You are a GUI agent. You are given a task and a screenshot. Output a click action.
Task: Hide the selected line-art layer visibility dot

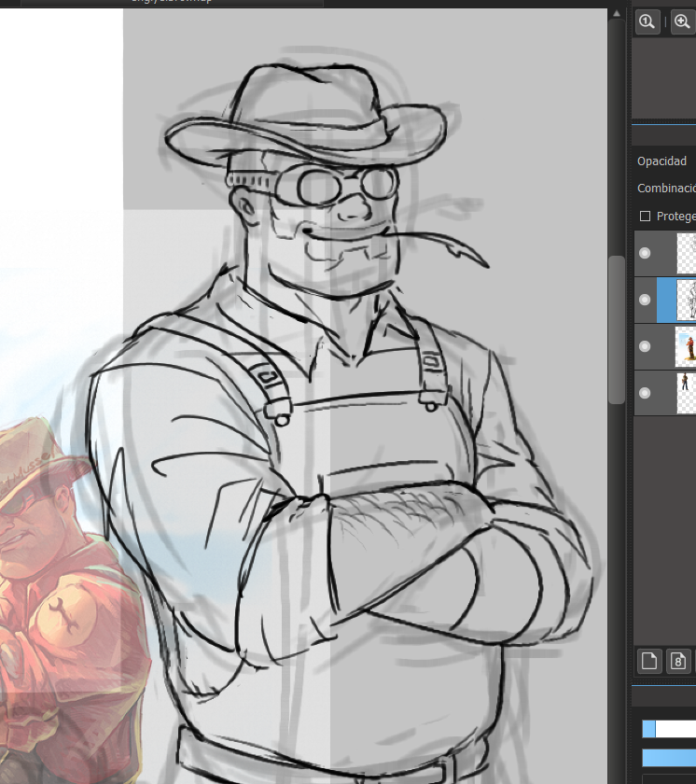pyautogui.click(x=645, y=300)
